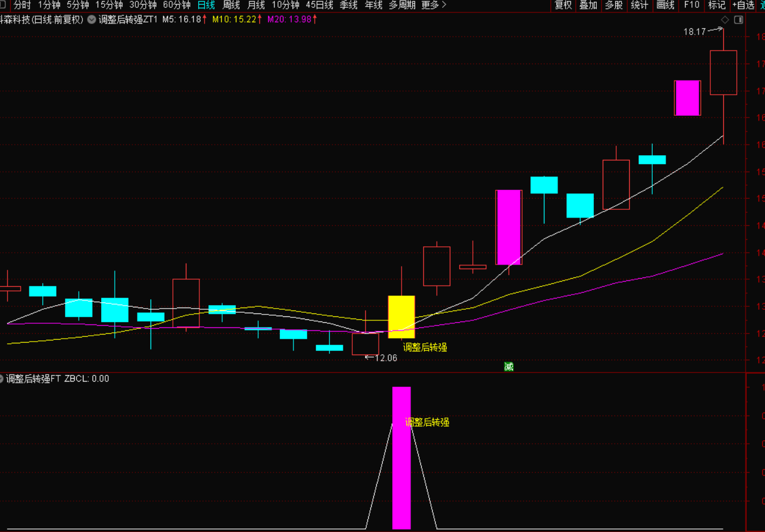Open the 画线 drawing tools
The height and width of the screenshot is (532, 765).
pos(665,5)
